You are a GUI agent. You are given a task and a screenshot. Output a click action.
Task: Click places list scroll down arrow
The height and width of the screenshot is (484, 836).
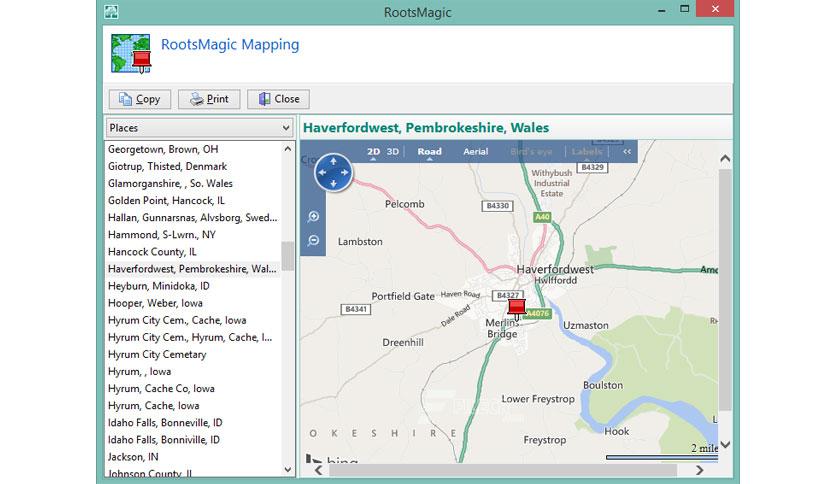288,470
